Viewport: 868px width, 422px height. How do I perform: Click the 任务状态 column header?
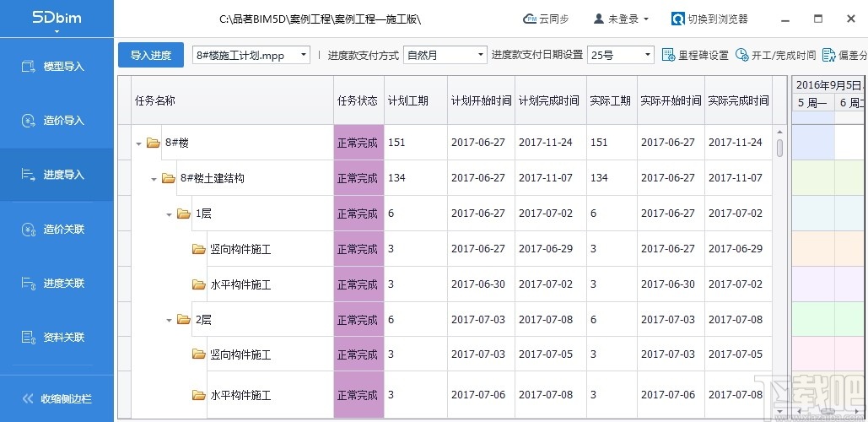[x=359, y=100]
